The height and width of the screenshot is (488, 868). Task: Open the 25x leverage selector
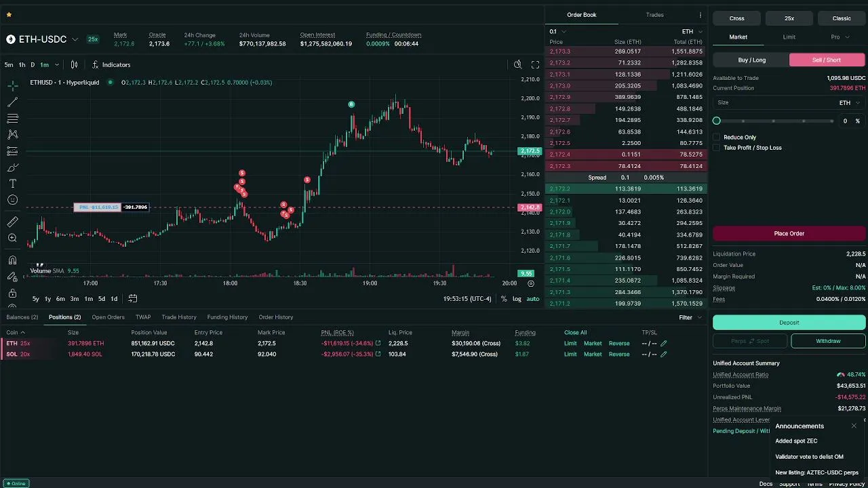pos(789,18)
